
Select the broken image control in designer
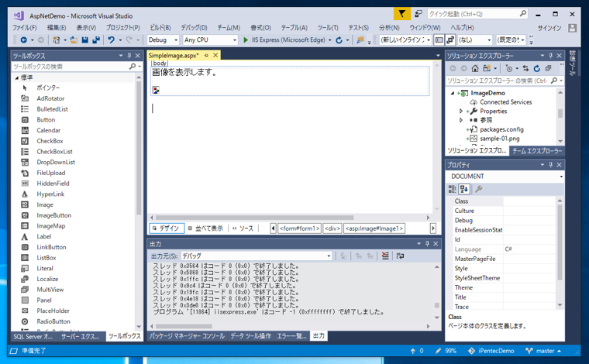156,90
